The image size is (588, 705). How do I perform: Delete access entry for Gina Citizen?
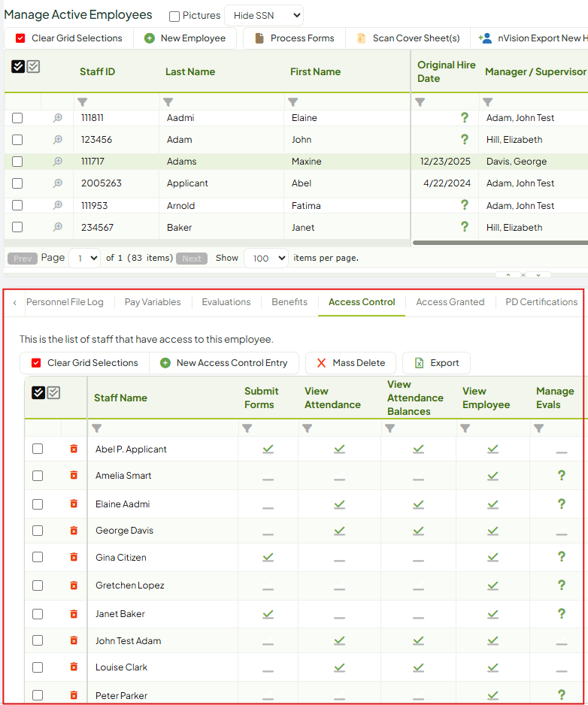click(74, 557)
